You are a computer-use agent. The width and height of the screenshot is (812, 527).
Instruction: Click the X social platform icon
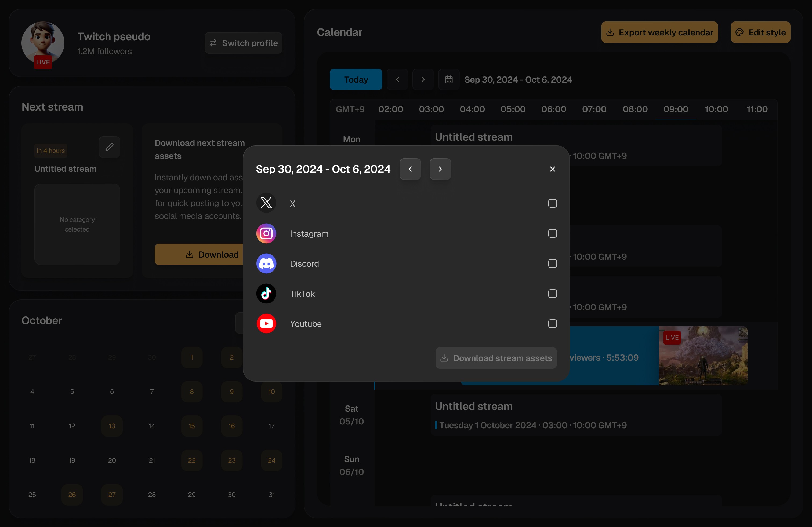click(266, 203)
